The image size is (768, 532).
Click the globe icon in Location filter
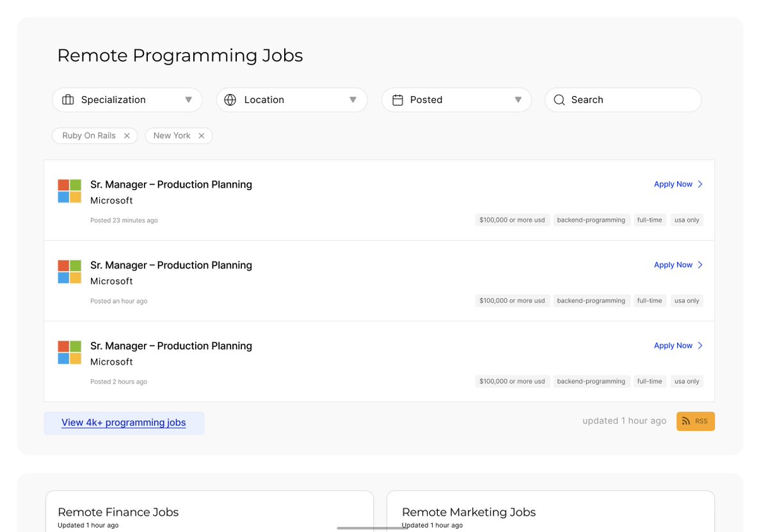230,100
